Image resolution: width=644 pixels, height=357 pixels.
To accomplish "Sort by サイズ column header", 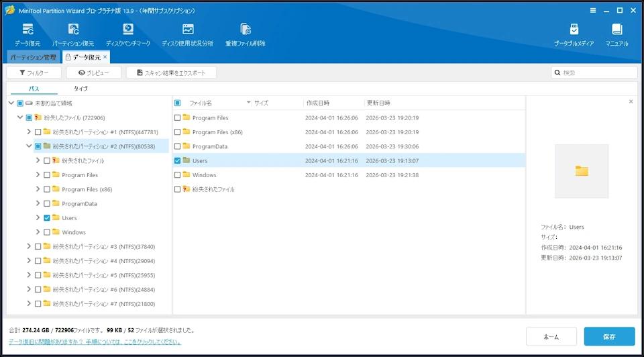I will [x=261, y=103].
